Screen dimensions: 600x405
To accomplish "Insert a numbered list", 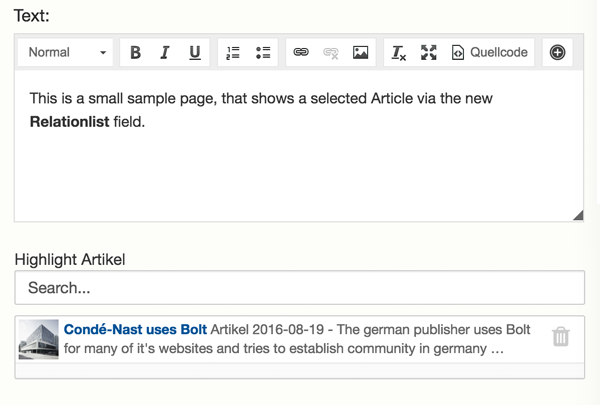I will tap(233, 52).
